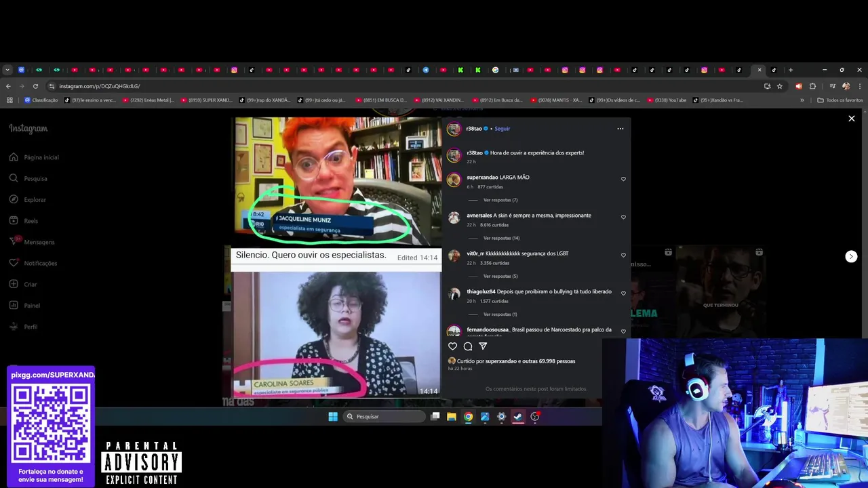
Task: Bookmark this page with star icon
Action: (x=780, y=86)
